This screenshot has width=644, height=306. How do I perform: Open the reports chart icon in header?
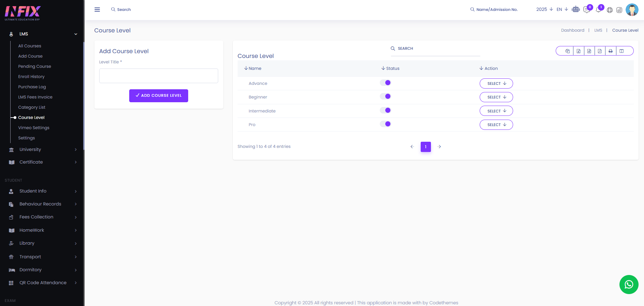point(619,10)
